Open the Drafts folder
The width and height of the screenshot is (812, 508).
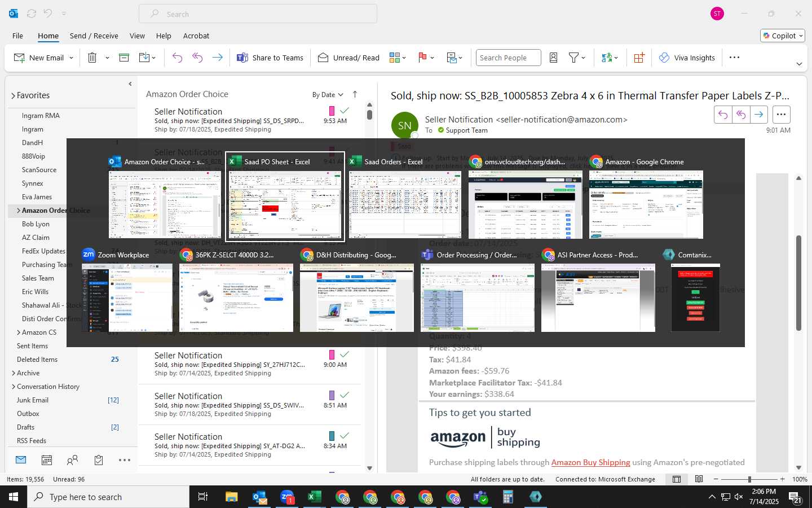pos(26,427)
